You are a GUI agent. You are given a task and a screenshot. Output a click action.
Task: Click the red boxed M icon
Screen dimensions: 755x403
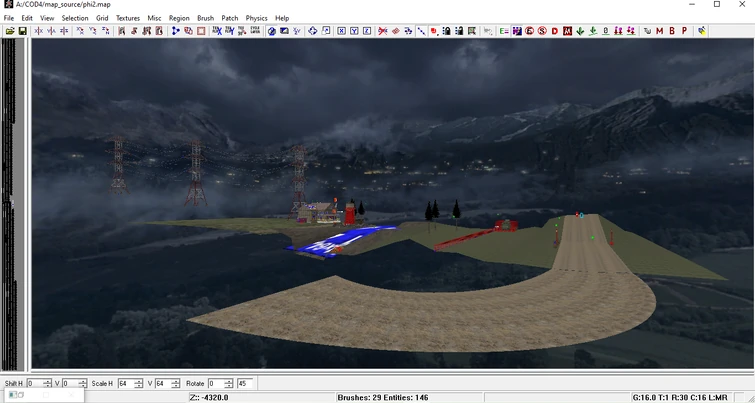coord(567,31)
